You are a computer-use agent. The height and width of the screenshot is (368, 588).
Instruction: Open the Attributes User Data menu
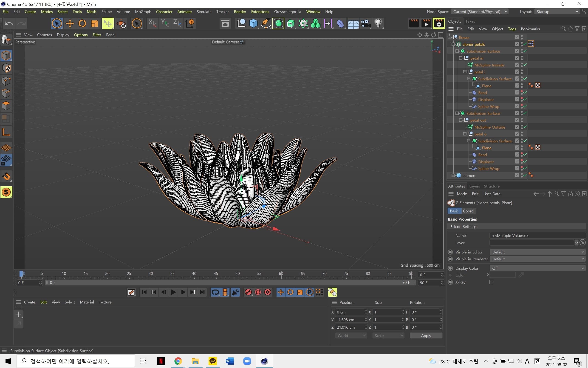[492, 194]
